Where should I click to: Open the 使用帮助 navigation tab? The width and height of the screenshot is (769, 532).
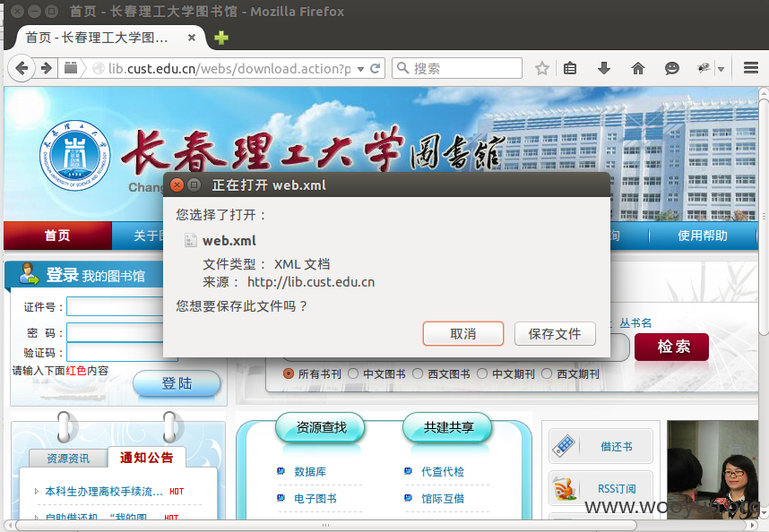click(x=703, y=236)
